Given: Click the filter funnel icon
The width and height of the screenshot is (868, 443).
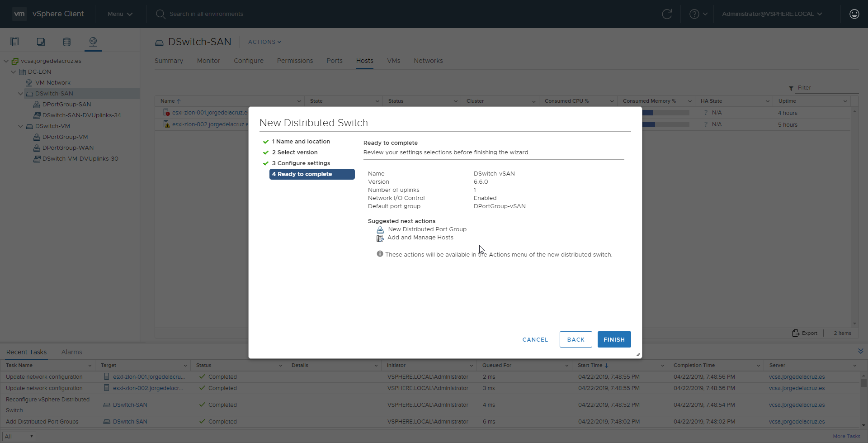Looking at the screenshot, I should click(x=791, y=88).
